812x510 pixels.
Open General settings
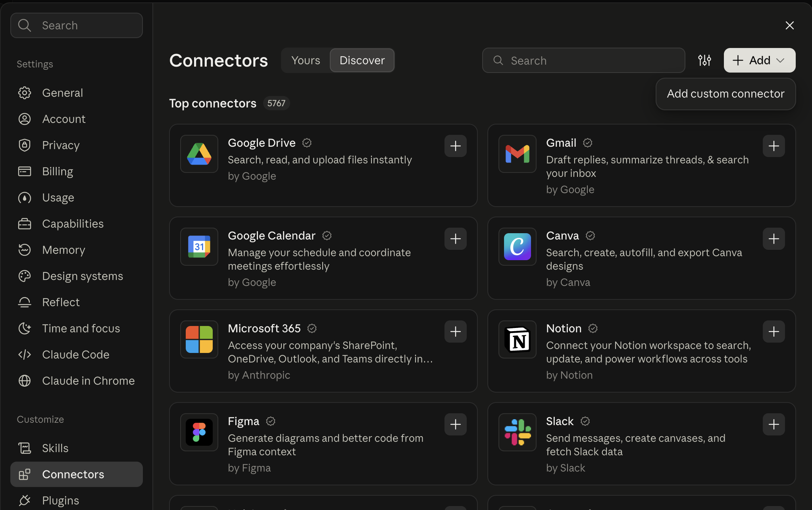pos(77,93)
